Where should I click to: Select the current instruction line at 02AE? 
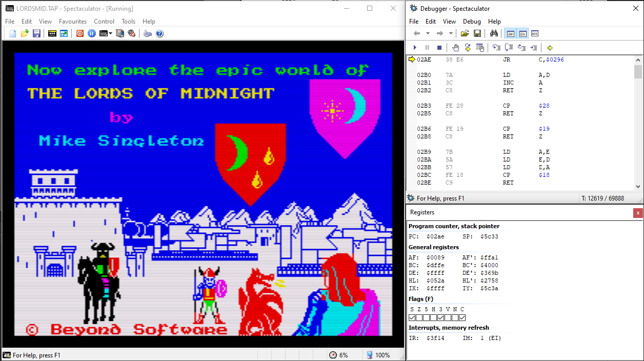(520, 59)
